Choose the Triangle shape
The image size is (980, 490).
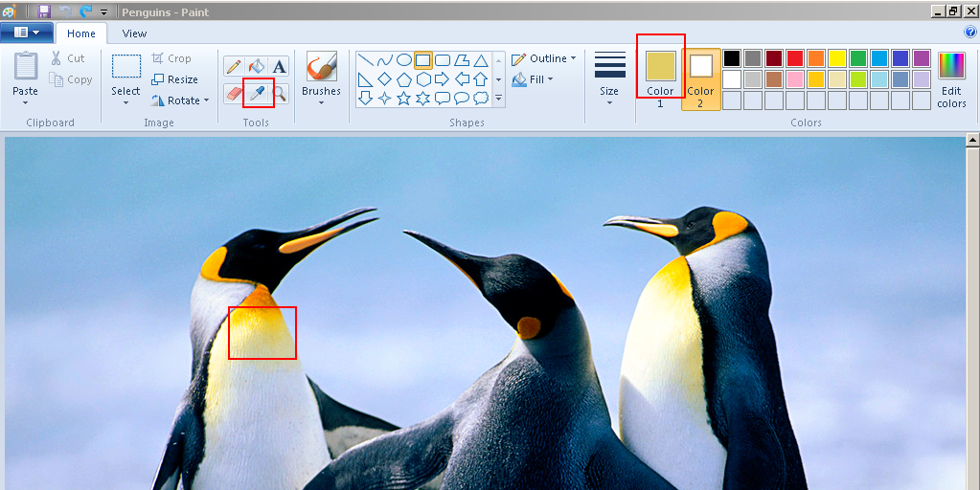click(481, 60)
